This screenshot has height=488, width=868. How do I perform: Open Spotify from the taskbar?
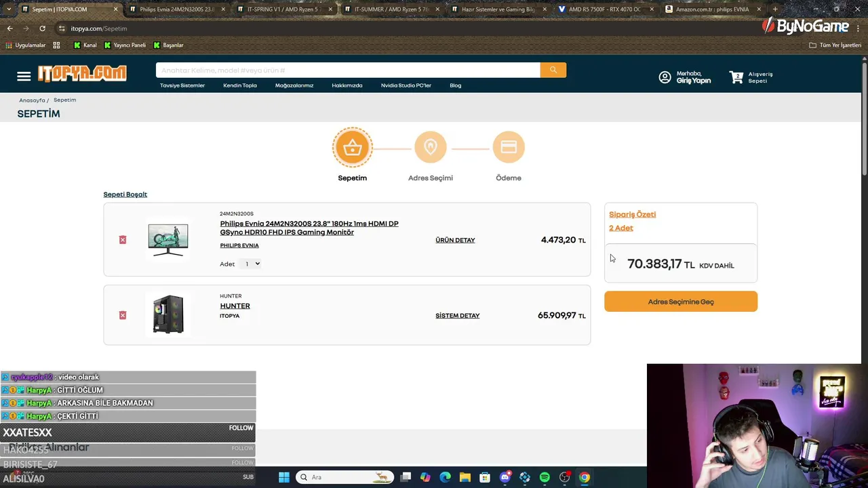pos(545,477)
